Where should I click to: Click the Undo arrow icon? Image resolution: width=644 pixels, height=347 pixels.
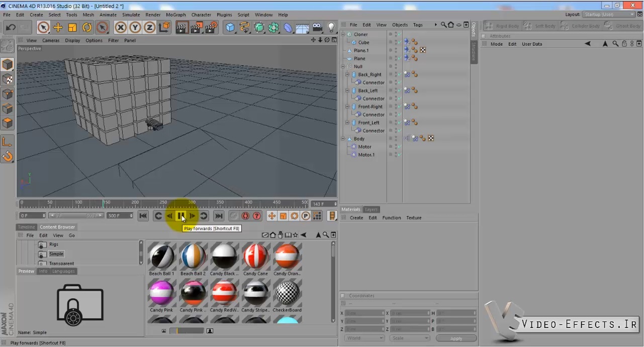click(x=11, y=27)
